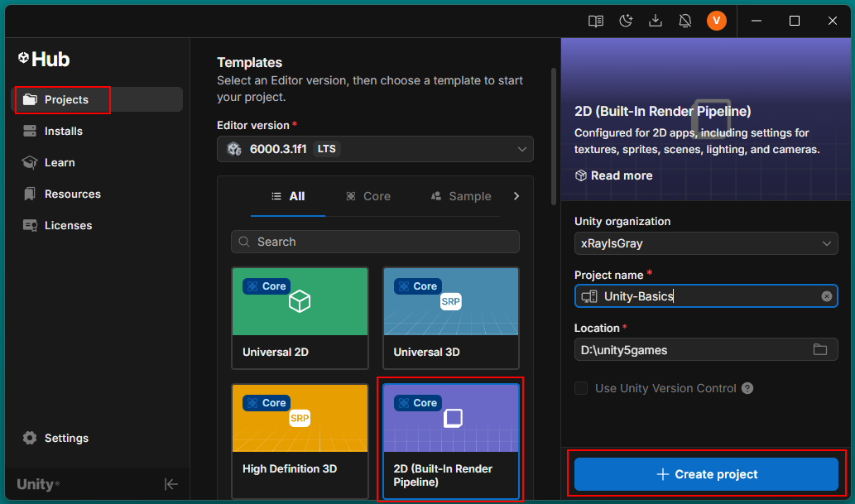Screen dimensions: 855x504
Task: Collapse the sidebar using the arrow icon
Action: click(171, 484)
